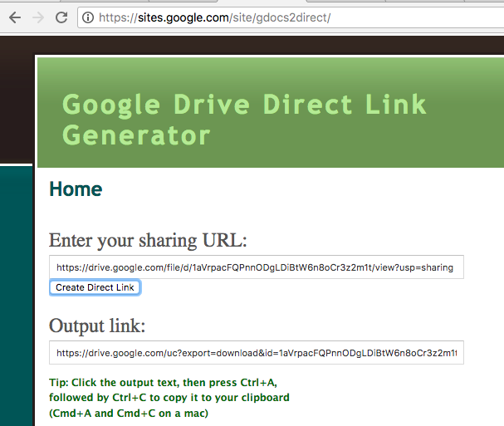Click the 'Cmd+A and Cmd+C on a mac' text
Viewport: 504px width, 426px height.
click(x=129, y=413)
